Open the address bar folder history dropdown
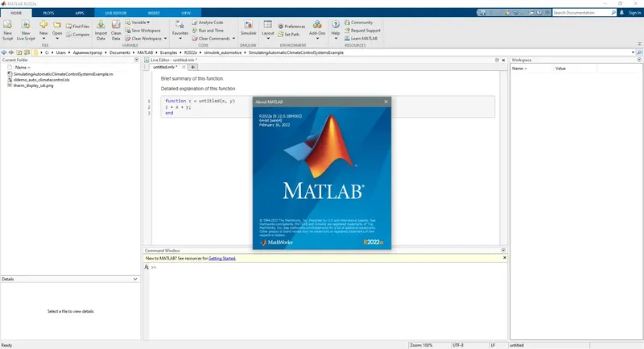Image resolution: width=644 pixels, height=349 pixels. pyautogui.click(x=633, y=52)
